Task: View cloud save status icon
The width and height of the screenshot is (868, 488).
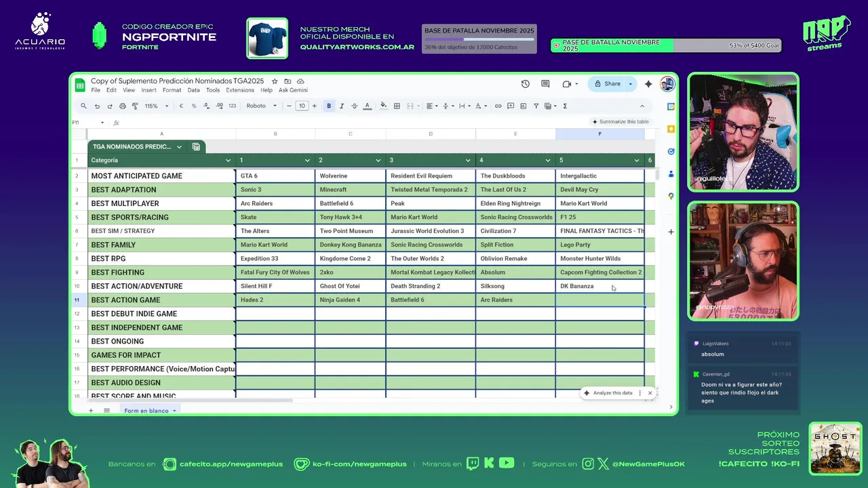Action: click(300, 81)
